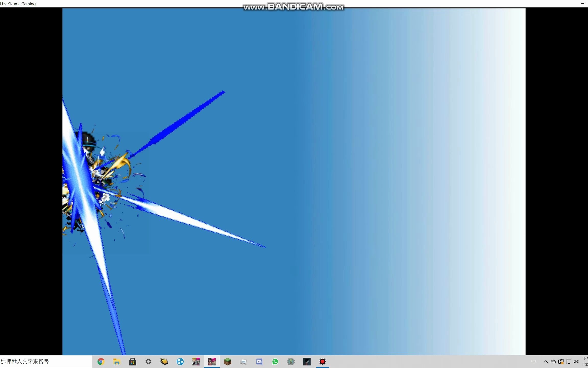The image size is (588, 368).
Task: Open the performance monitor chart icon
Action: [243, 362]
